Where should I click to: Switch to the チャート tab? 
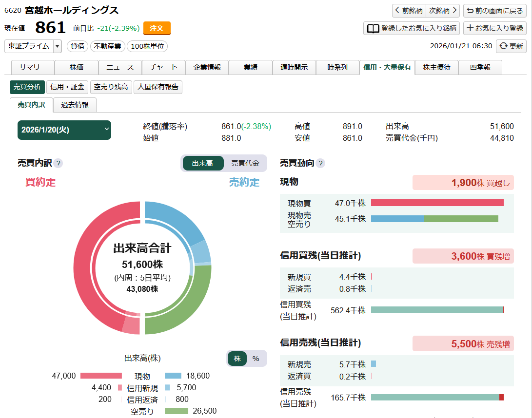(163, 68)
